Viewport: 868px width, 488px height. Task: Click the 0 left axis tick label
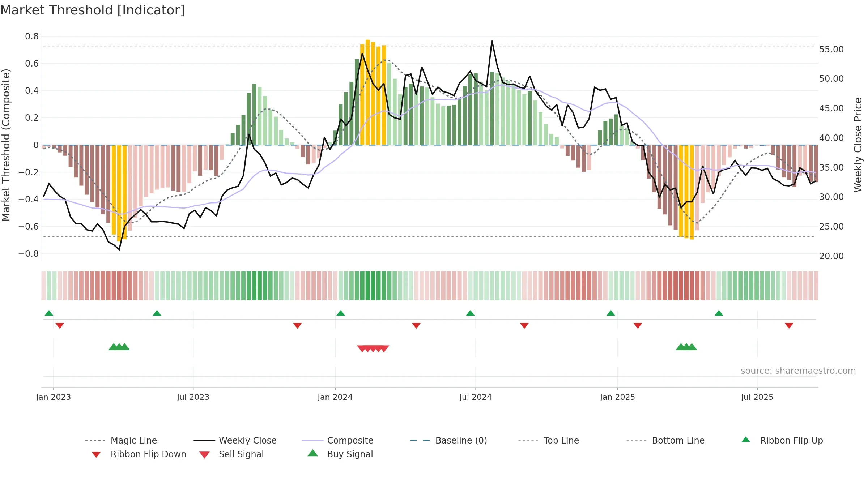pos(36,145)
